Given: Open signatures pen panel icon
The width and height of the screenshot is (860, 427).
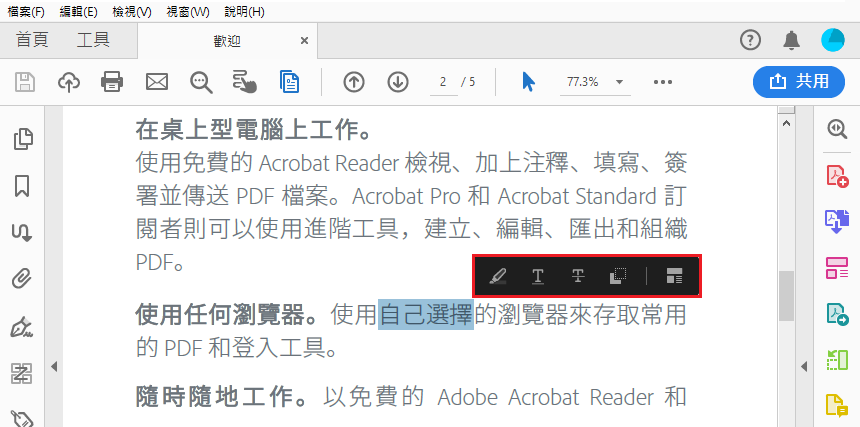Looking at the screenshot, I should 22,327.
